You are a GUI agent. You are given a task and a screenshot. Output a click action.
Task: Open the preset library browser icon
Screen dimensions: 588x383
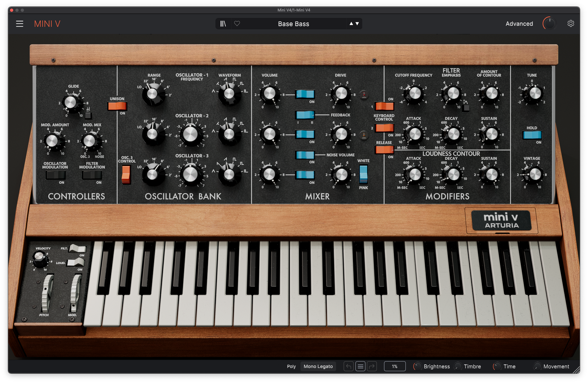click(223, 24)
